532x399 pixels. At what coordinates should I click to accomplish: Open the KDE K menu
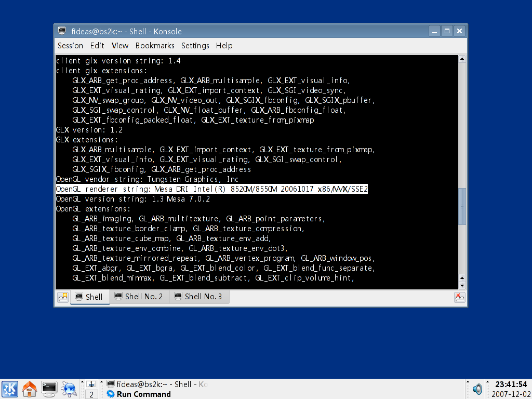pos(10,389)
